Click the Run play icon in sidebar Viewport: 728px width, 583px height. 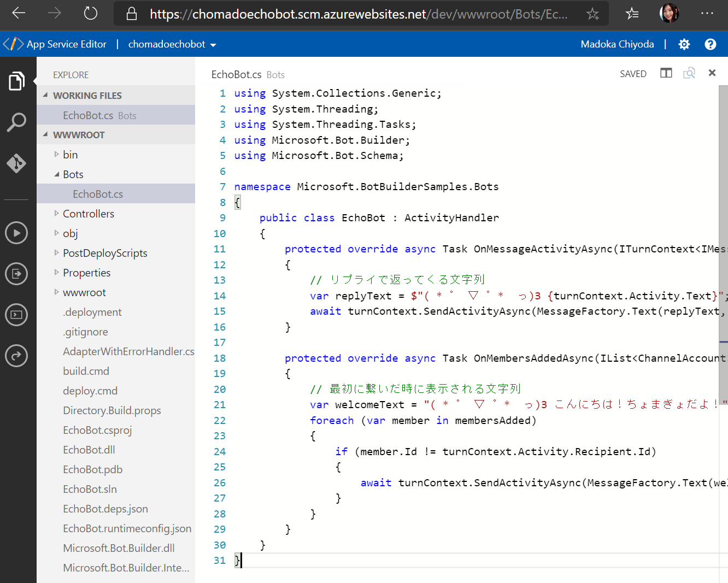(16, 233)
